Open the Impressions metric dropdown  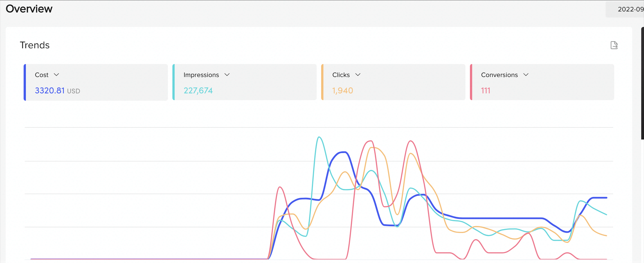227,75
